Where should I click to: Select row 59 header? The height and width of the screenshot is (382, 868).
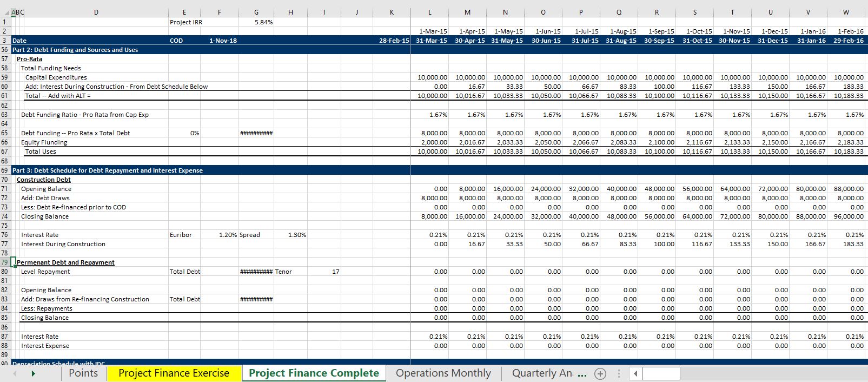pyautogui.click(x=5, y=77)
